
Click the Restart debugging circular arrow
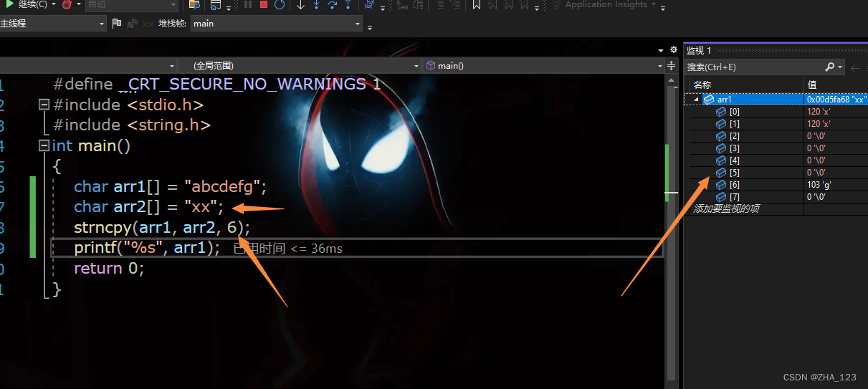point(280,4)
